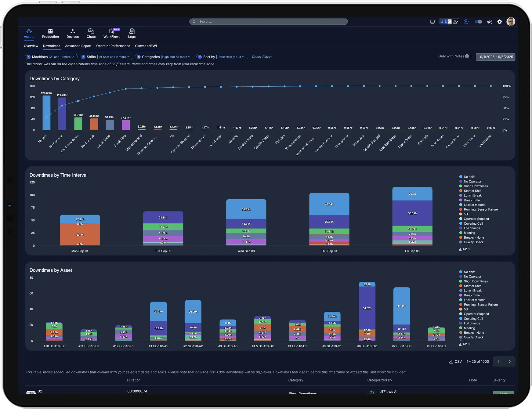532x409 pixels.
Task: Go to next page of downtimes table
Action: [509, 361]
